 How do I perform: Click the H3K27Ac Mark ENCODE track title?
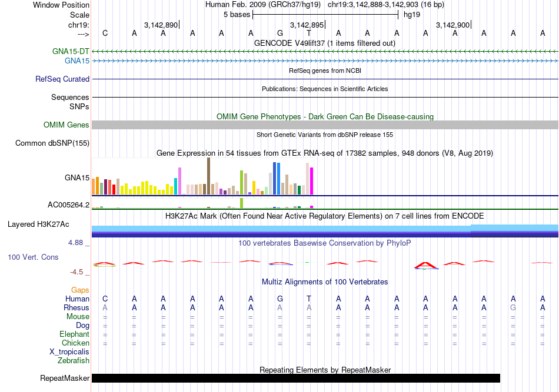[x=325, y=216]
